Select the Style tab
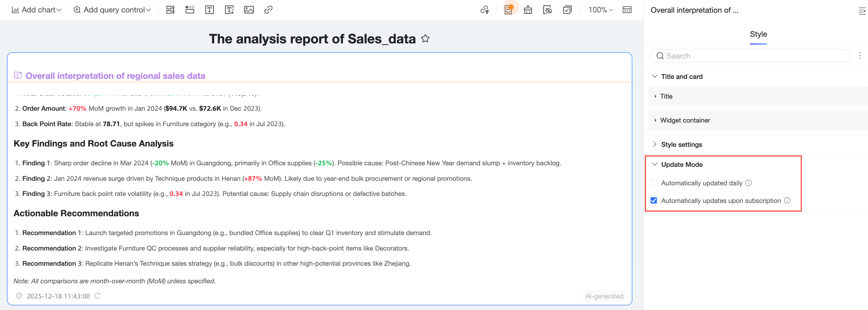 click(x=758, y=34)
